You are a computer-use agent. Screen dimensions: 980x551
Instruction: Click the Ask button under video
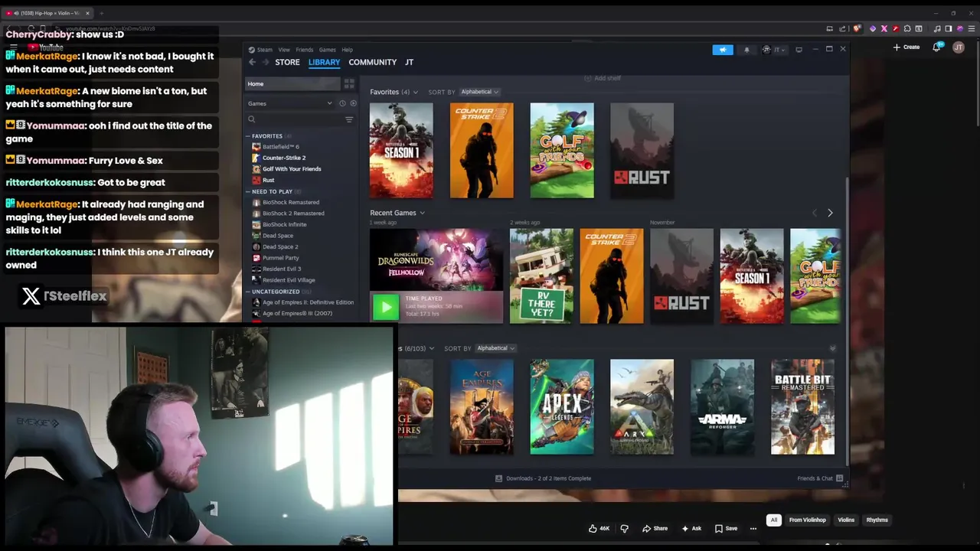691,528
